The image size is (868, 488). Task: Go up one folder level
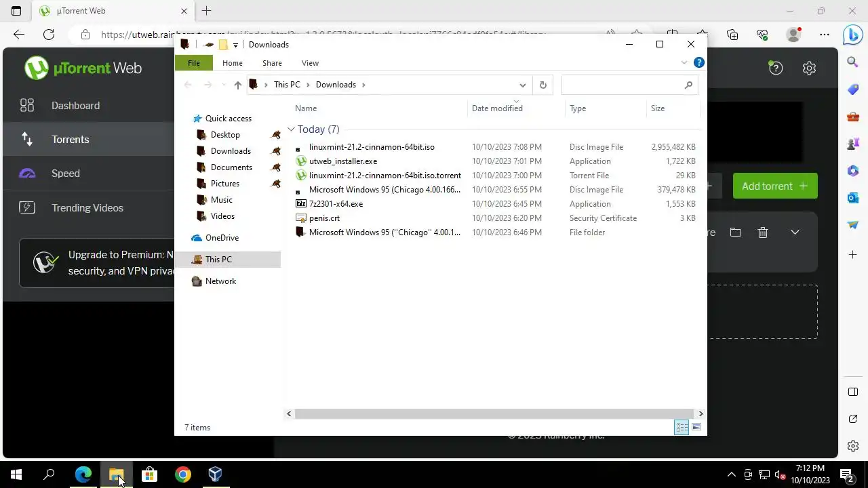(x=237, y=85)
